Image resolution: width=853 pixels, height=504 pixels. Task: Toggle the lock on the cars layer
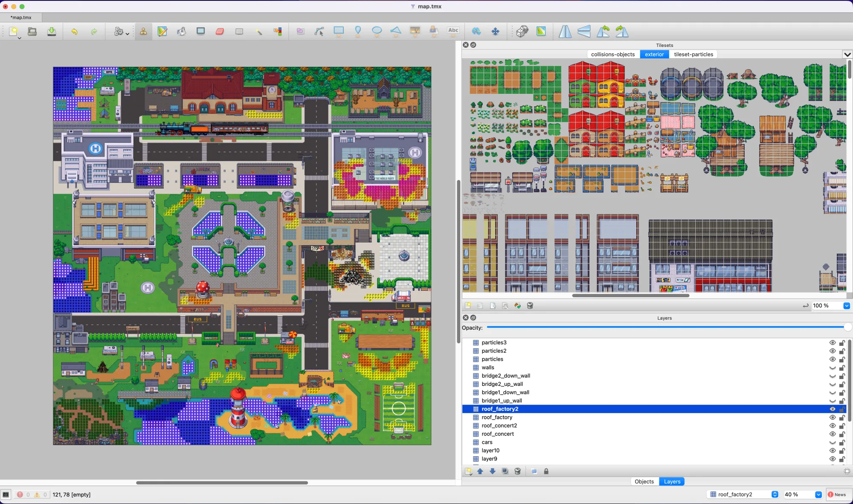click(x=842, y=442)
